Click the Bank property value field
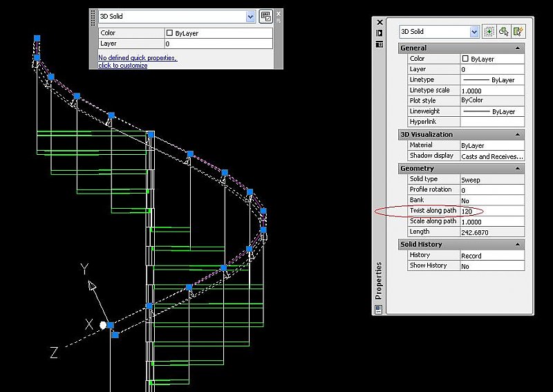 pyautogui.click(x=491, y=200)
